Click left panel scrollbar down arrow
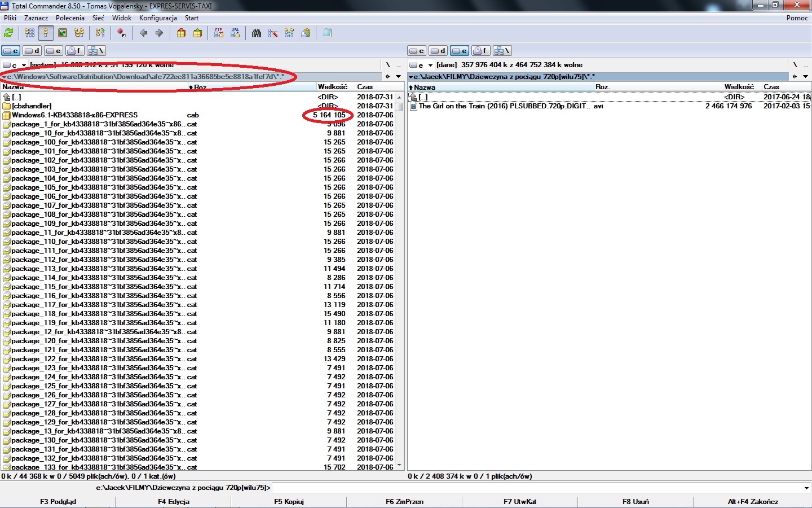Screen dimensions: 812x508 pos(399,466)
